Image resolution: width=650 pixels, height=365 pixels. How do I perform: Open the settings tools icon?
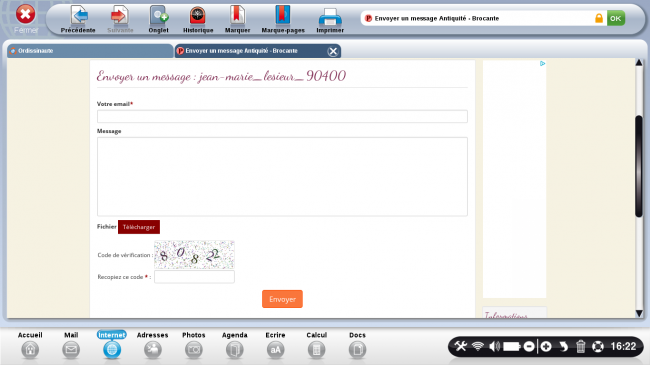click(461, 346)
